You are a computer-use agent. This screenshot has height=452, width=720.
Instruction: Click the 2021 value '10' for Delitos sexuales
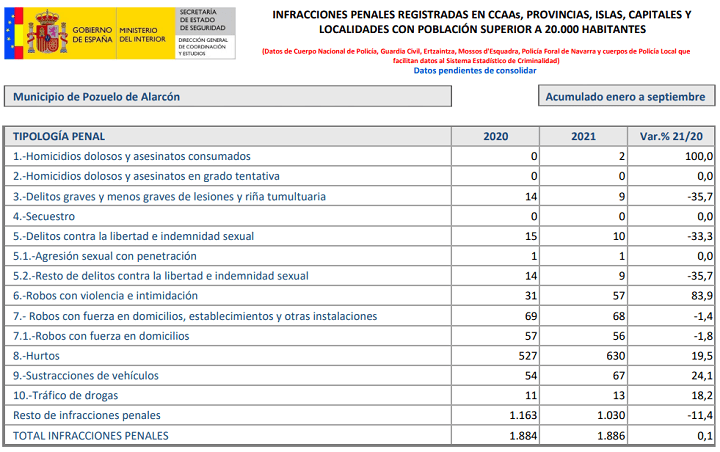pos(619,236)
